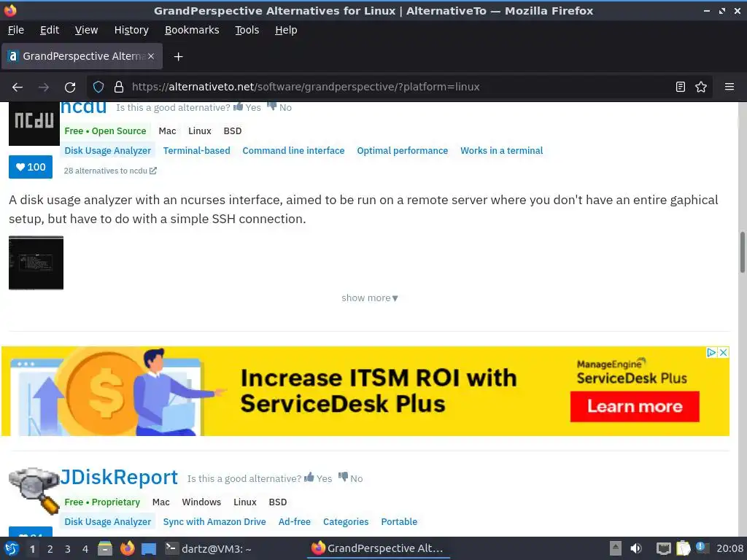Vote Yes thumbs-up for ncdu
The height and width of the screenshot is (560, 747).
tap(247, 107)
